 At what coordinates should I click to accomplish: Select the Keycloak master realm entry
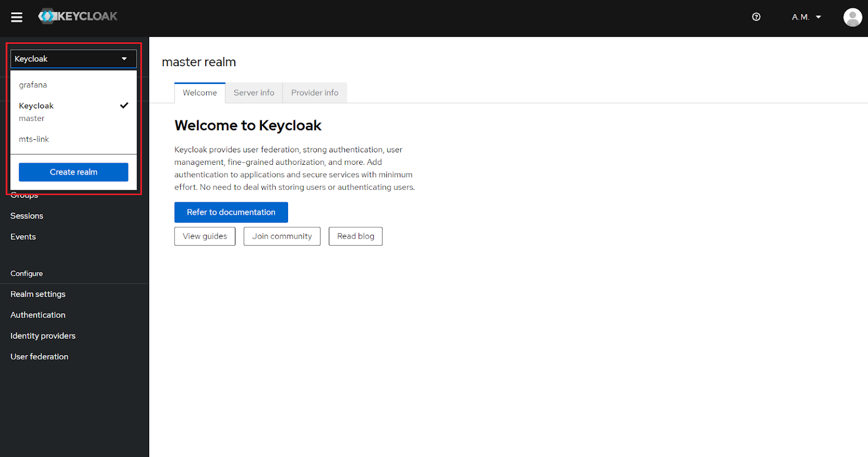[x=73, y=112]
